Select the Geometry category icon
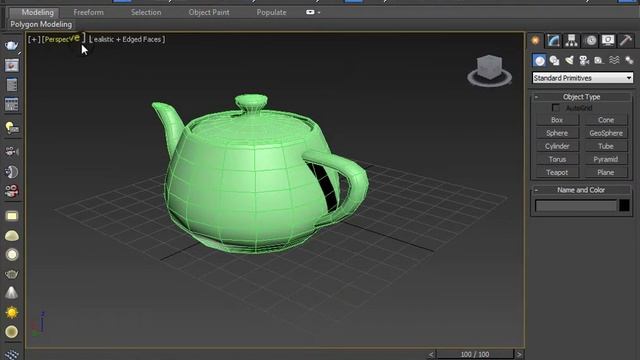The width and height of the screenshot is (640, 360). (x=539, y=60)
